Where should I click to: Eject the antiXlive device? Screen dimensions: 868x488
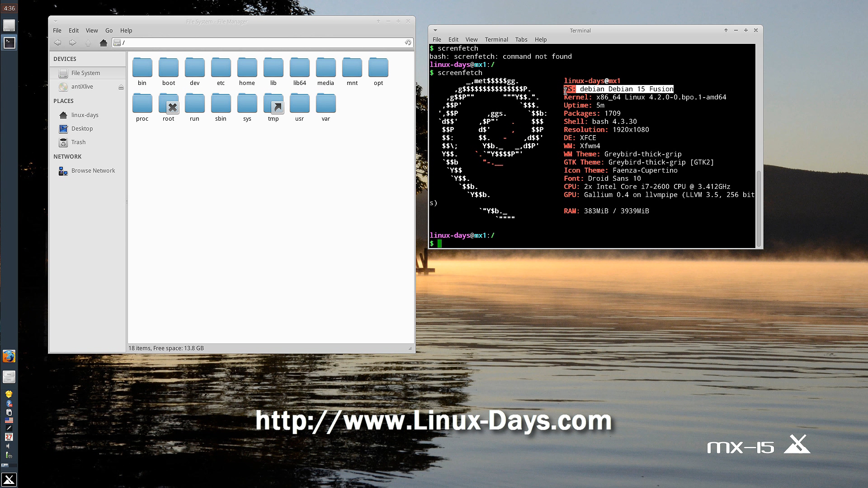click(121, 87)
